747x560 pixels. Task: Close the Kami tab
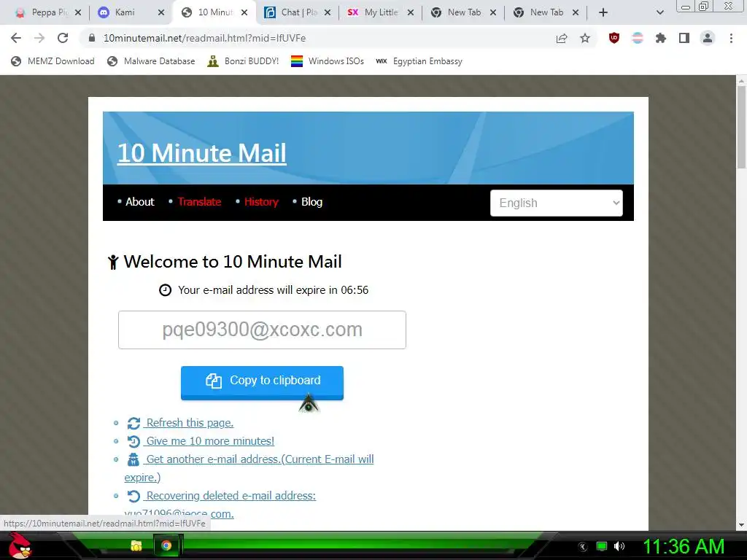[x=161, y=12]
